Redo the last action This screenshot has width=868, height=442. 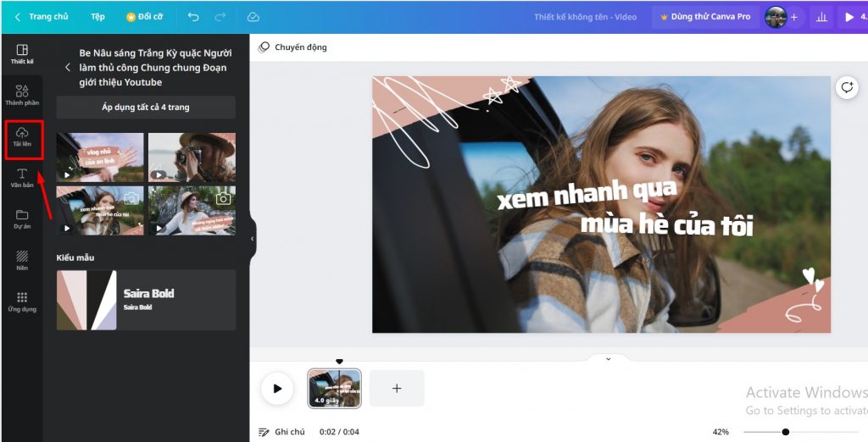(x=220, y=17)
